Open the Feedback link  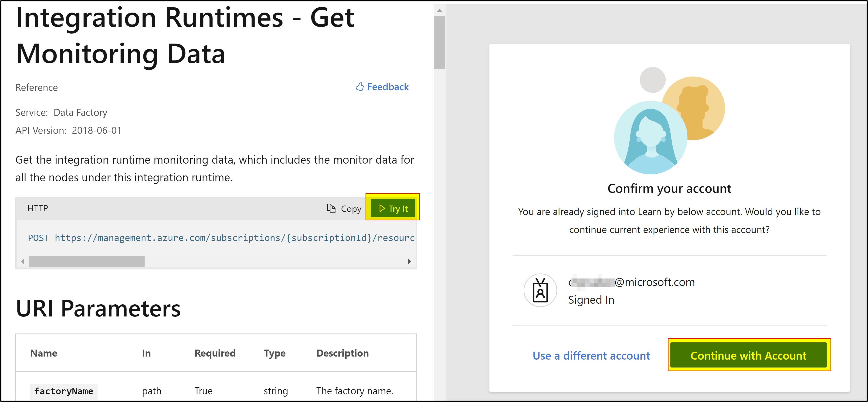[382, 87]
